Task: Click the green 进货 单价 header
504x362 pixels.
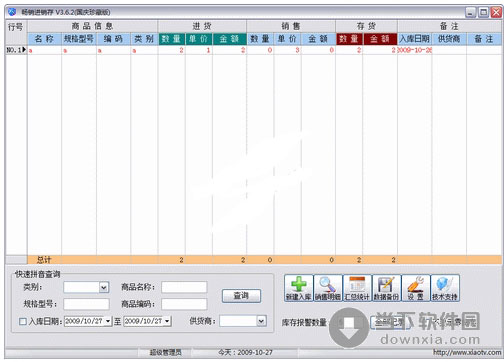Action: [x=199, y=39]
